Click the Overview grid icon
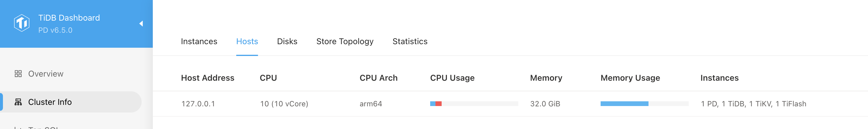 click(x=18, y=74)
